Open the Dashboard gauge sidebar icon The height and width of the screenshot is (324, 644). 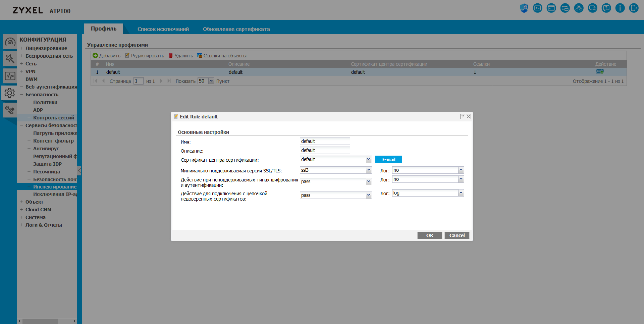[x=10, y=42]
